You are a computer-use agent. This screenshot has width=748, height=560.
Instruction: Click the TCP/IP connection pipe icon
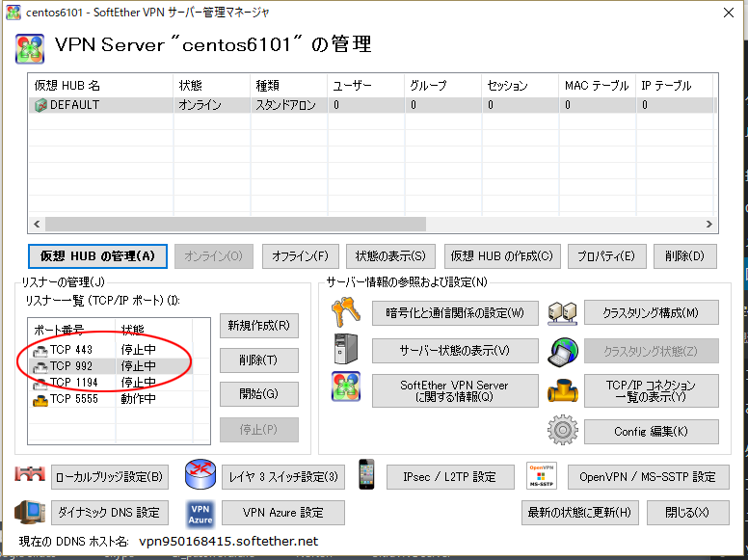coord(561,389)
